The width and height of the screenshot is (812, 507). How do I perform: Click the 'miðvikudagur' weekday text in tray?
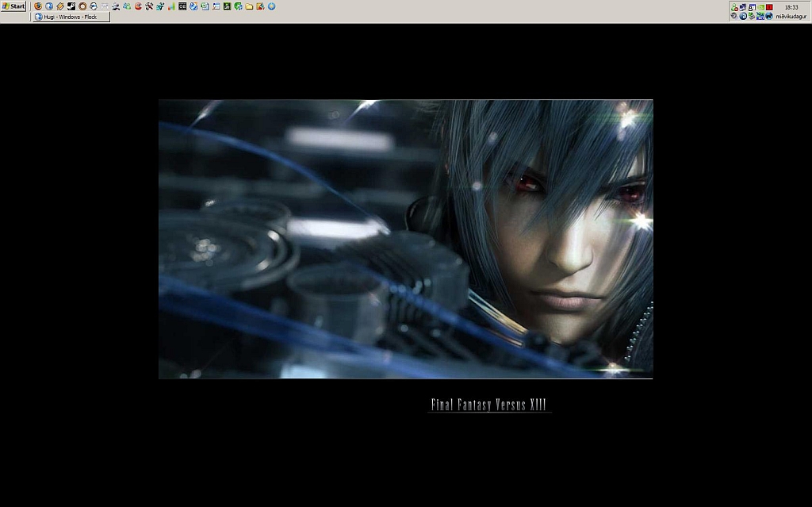pos(791,17)
